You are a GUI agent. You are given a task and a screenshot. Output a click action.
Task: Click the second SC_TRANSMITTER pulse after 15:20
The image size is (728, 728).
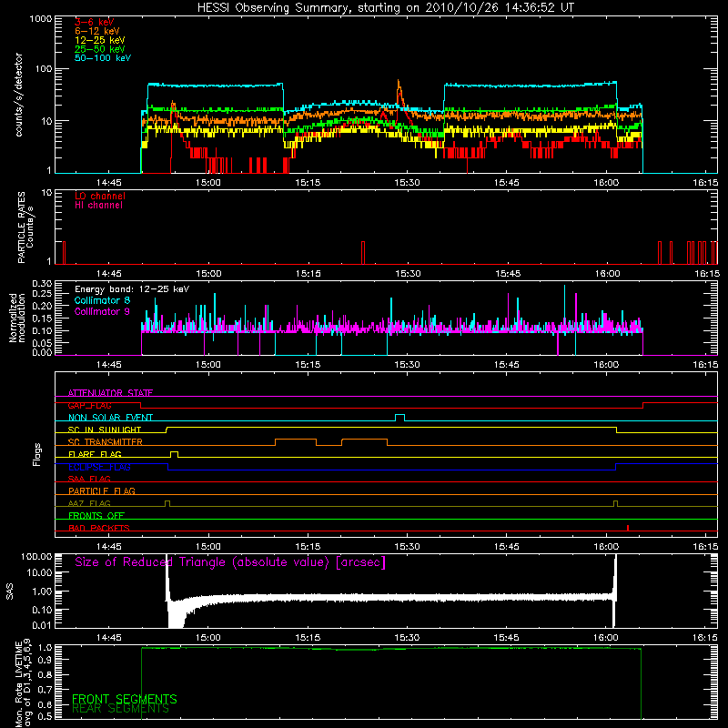pos(365,440)
